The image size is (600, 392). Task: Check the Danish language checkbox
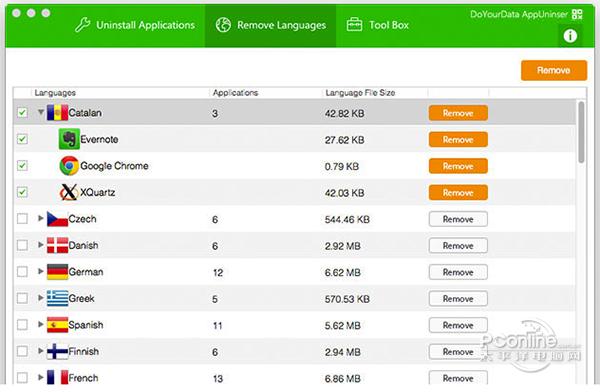click(x=23, y=245)
